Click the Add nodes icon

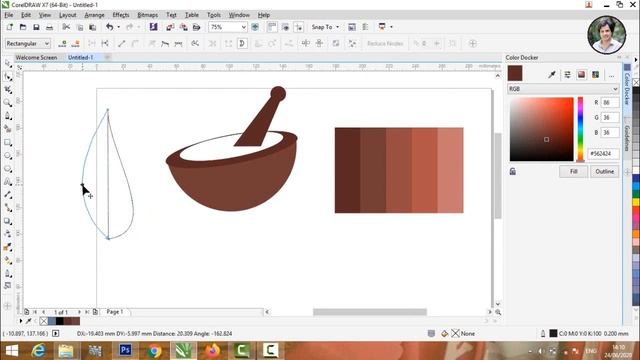[x=62, y=43]
